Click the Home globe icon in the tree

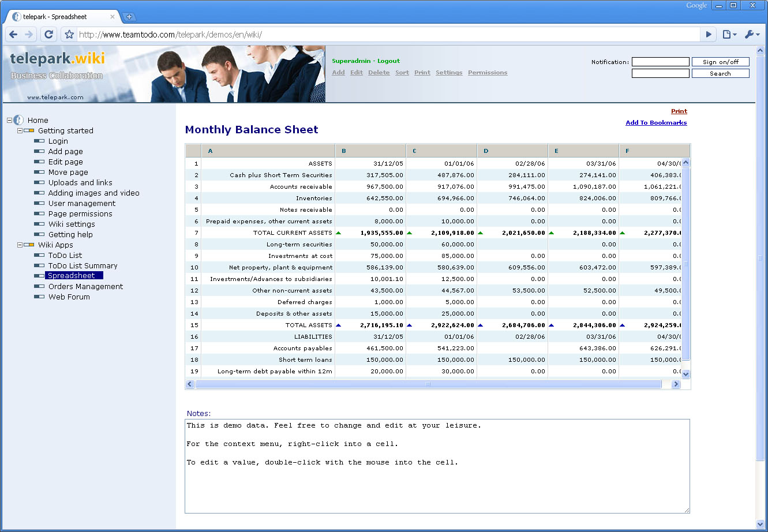tap(18, 120)
